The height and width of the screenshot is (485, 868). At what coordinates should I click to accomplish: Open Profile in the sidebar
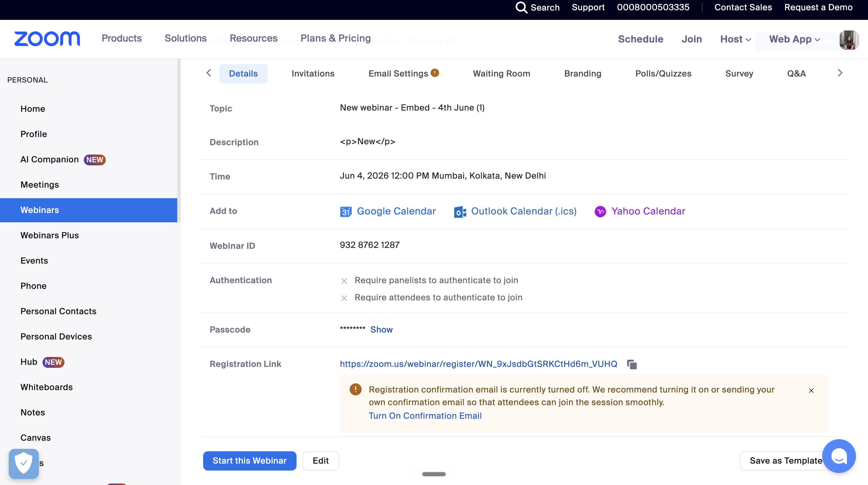click(34, 134)
